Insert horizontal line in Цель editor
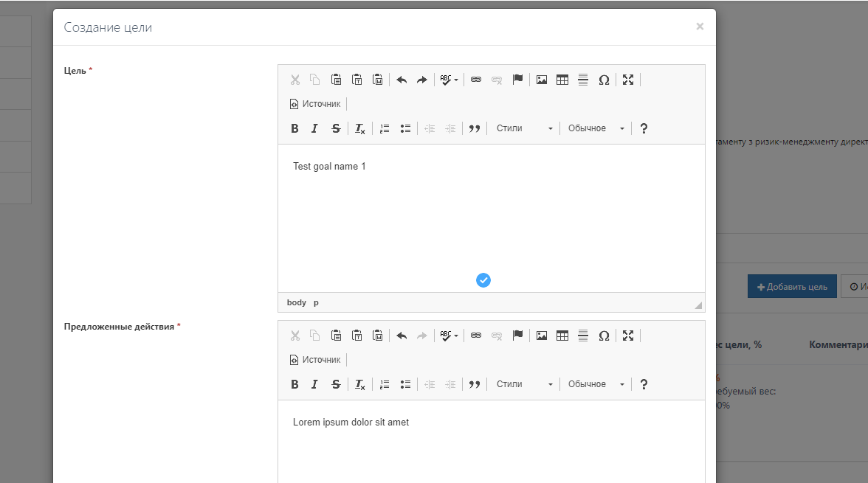 (x=583, y=80)
